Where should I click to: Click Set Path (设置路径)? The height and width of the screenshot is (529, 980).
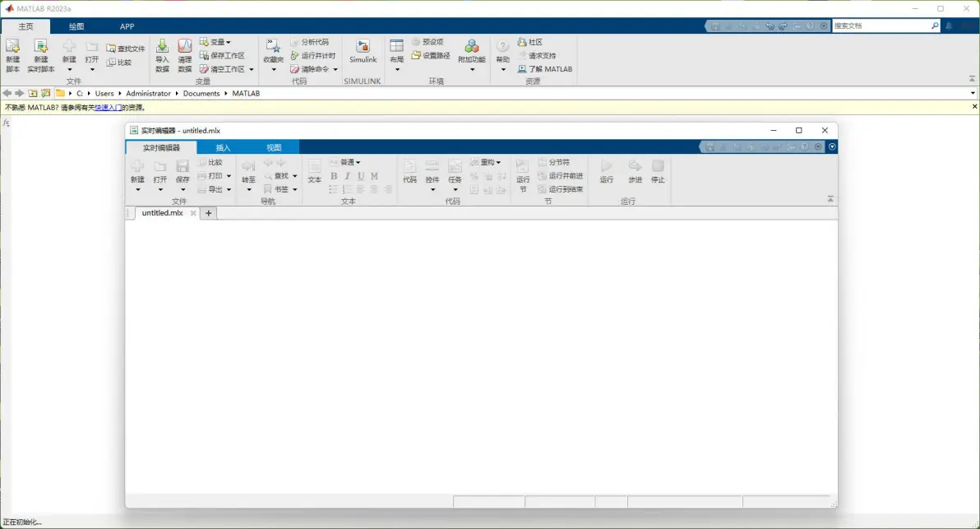(431, 56)
